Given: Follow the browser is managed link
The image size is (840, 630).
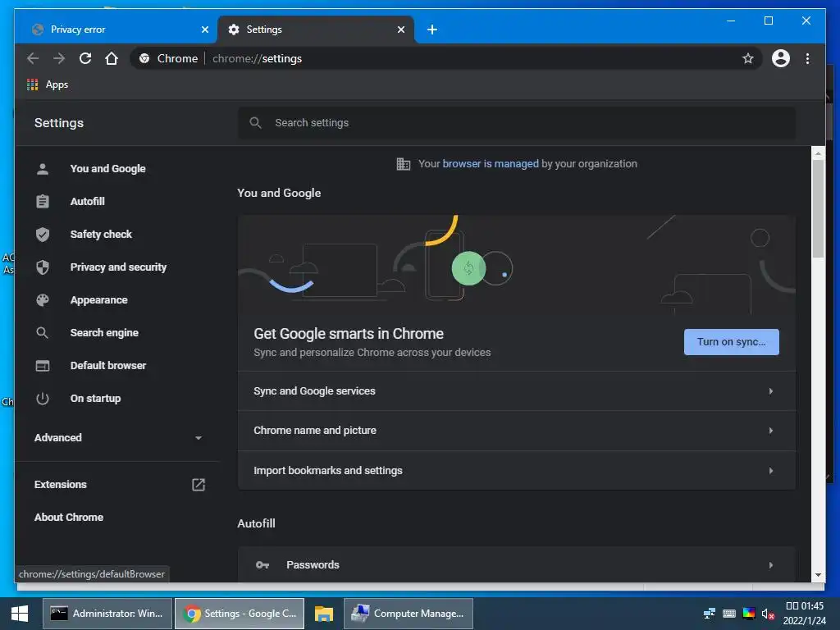Looking at the screenshot, I should tap(491, 164).
